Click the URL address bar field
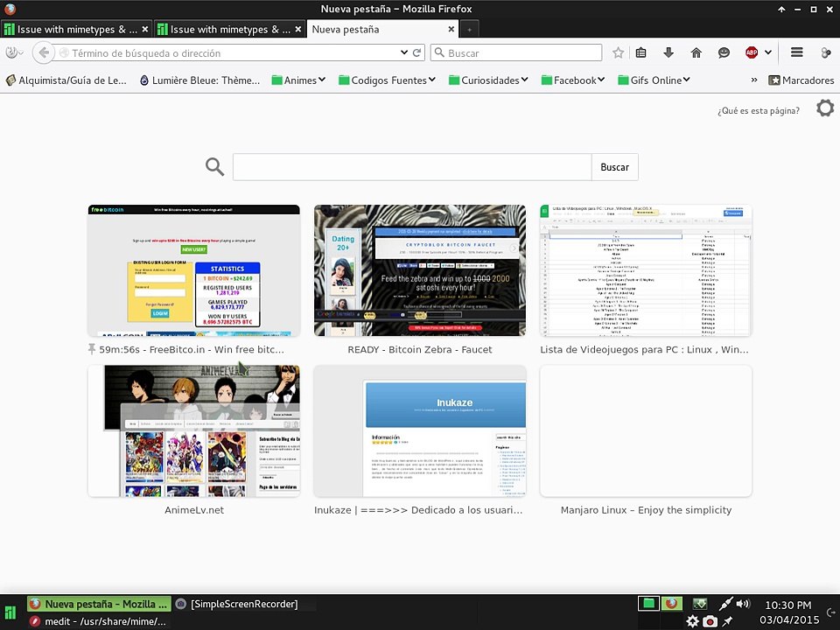The width and height of the screenshot is (840, 630). click(x=228, y=52)
